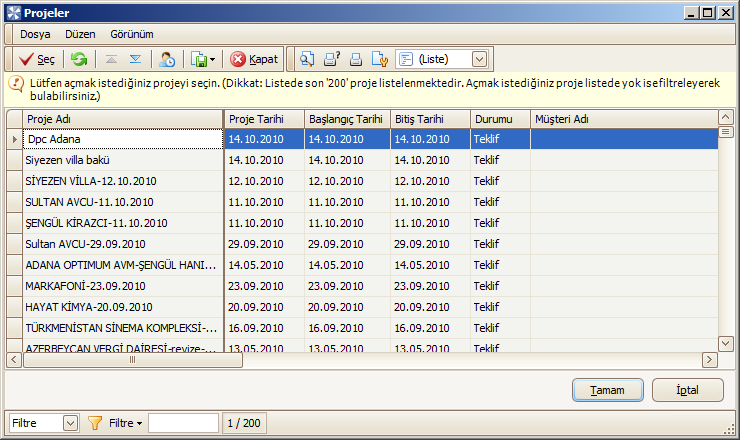Select the ŞENGÜL KİRAZCI-11.10.2010 project

point(123,223)
